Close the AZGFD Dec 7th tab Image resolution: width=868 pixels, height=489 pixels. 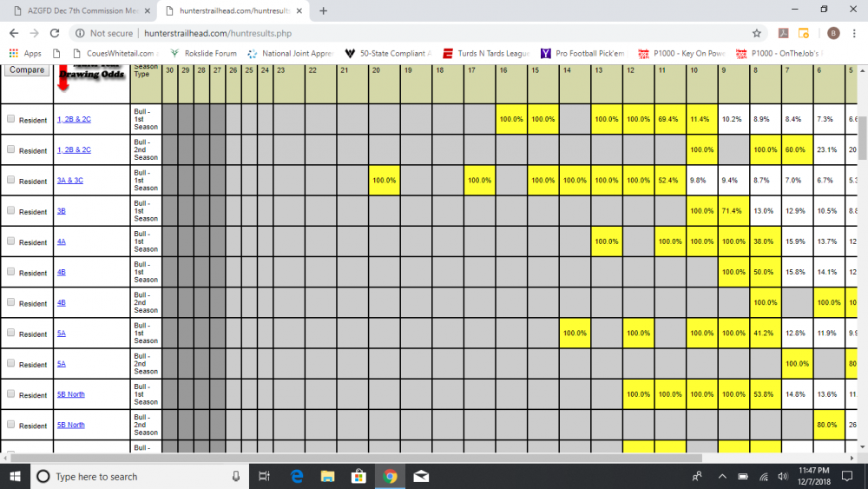147,10
